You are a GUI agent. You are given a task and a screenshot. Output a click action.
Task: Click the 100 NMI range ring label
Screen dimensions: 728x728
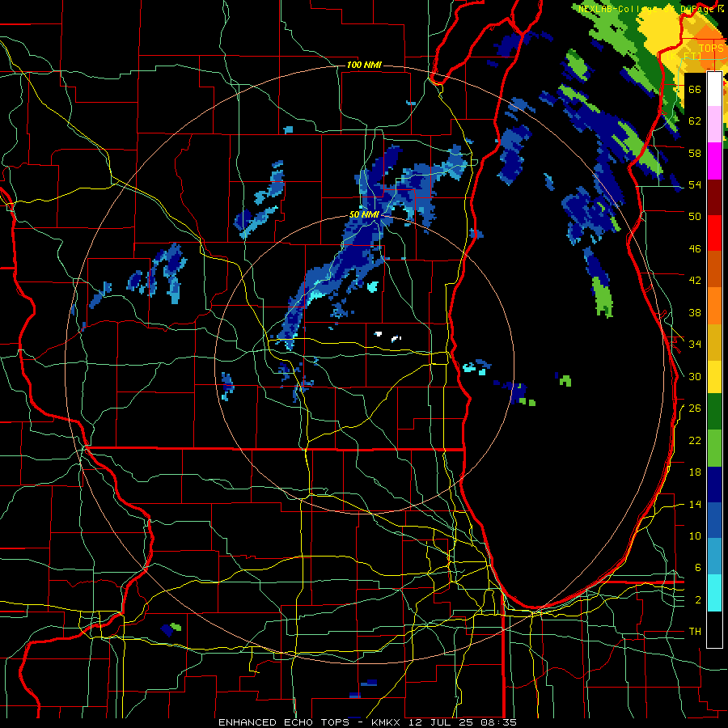pyautogui.click(x=364, y=65)
